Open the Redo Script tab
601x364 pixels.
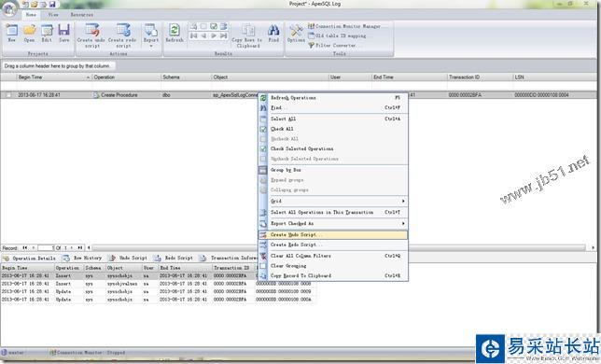click(174, 259)
